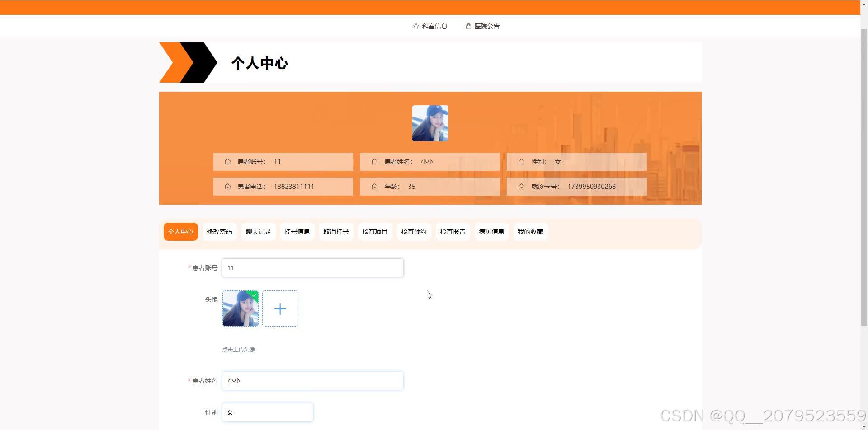Click the house icon beside 就诊卡号 info
The height and width of the screenshot is (430, 868).
point(521,186)
